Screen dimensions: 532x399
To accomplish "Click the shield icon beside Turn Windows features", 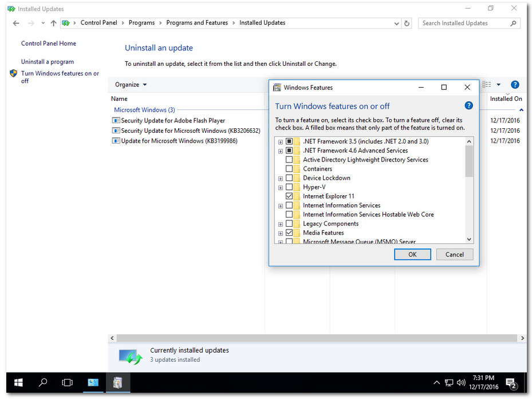I will point(14,73).
